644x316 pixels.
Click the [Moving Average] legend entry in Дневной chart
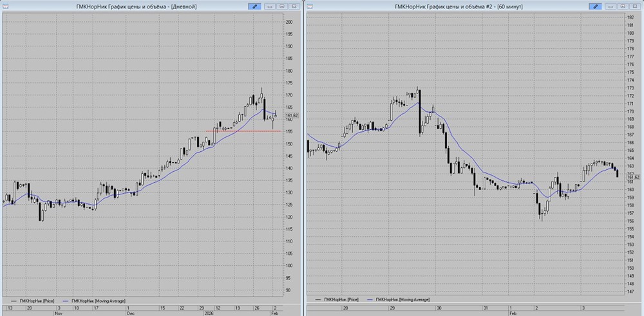[x=93, y=301]
